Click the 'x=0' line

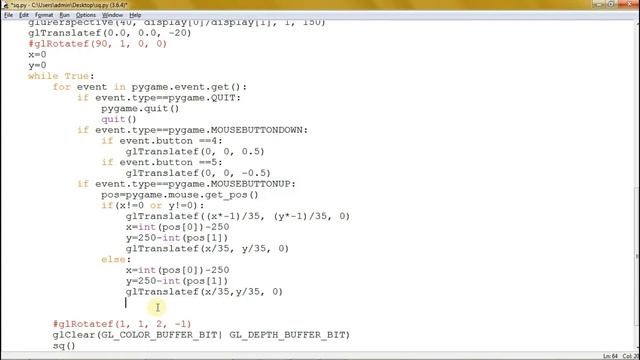tap(37, 55)
